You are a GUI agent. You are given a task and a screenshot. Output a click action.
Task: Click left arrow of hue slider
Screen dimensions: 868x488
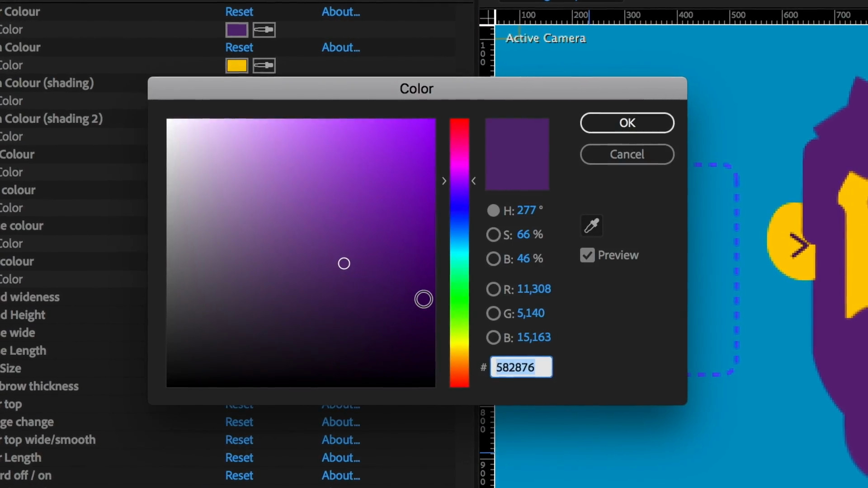tap(444, 181)
